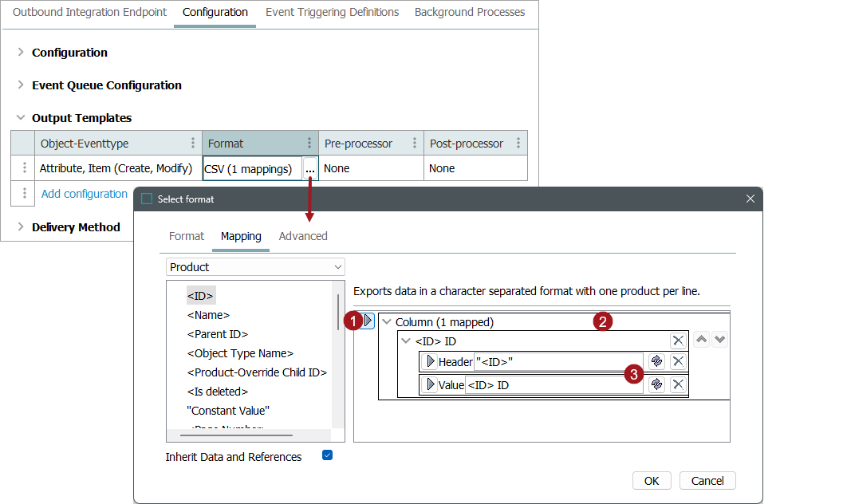Delete the Value row mapping
The image size is (843, 504).
point(678,384)
